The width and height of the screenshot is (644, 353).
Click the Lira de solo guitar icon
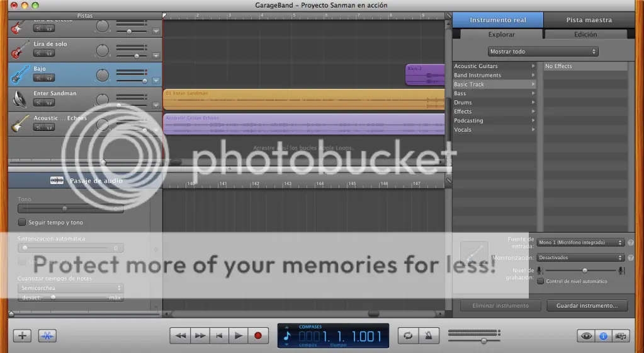20,50
